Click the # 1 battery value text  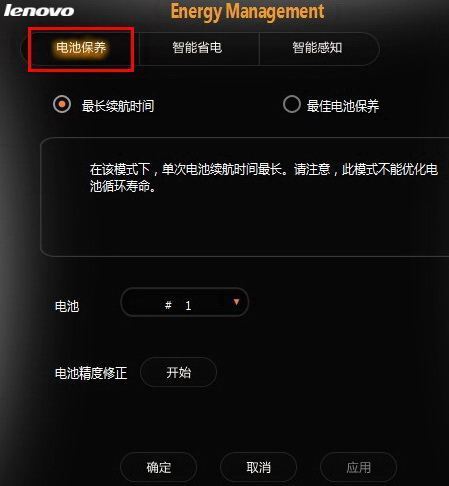coord(178,305)
